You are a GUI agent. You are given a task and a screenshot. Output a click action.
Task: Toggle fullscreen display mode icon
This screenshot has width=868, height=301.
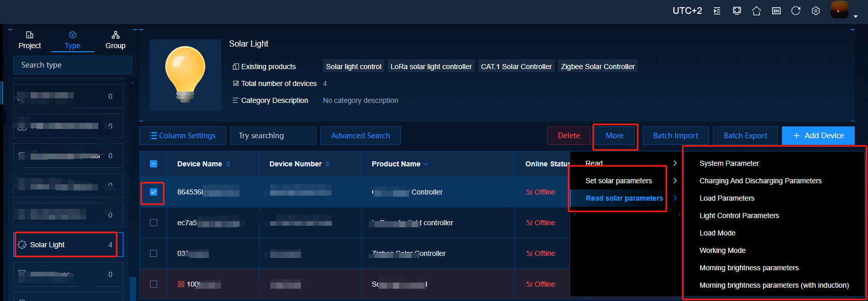pos(737,11)
